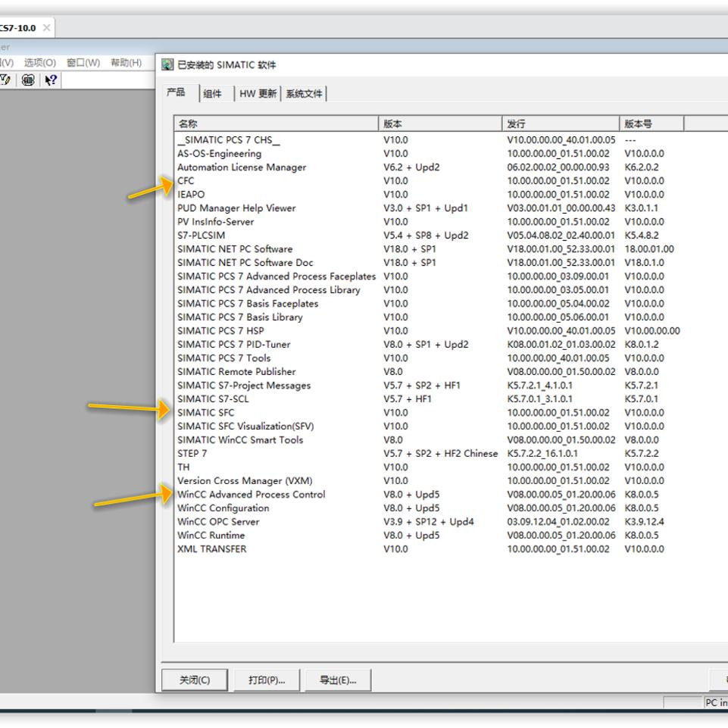The height and width of the screenshot is (728, 728).
Task: Click version number 18.00.01.00
Action: tap(649, 249)
